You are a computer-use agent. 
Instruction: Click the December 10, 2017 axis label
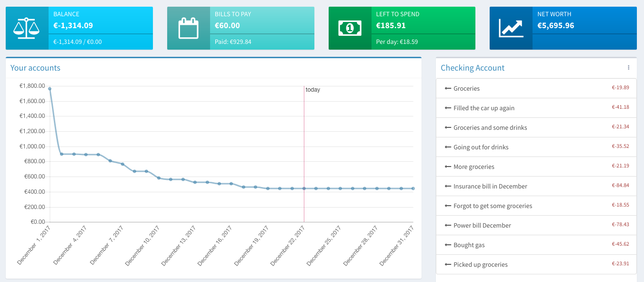[x=142, y=245]
